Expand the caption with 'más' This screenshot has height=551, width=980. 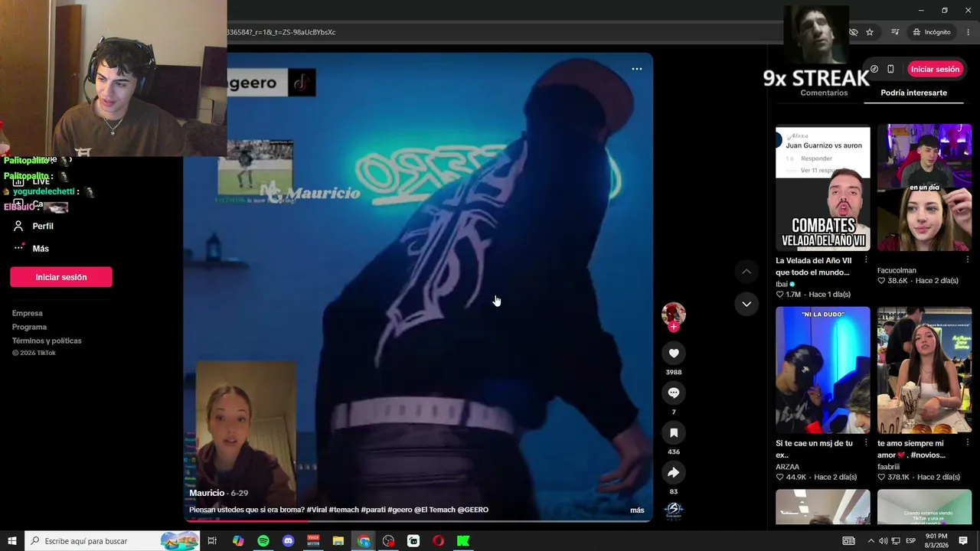(x=637, y=510)
